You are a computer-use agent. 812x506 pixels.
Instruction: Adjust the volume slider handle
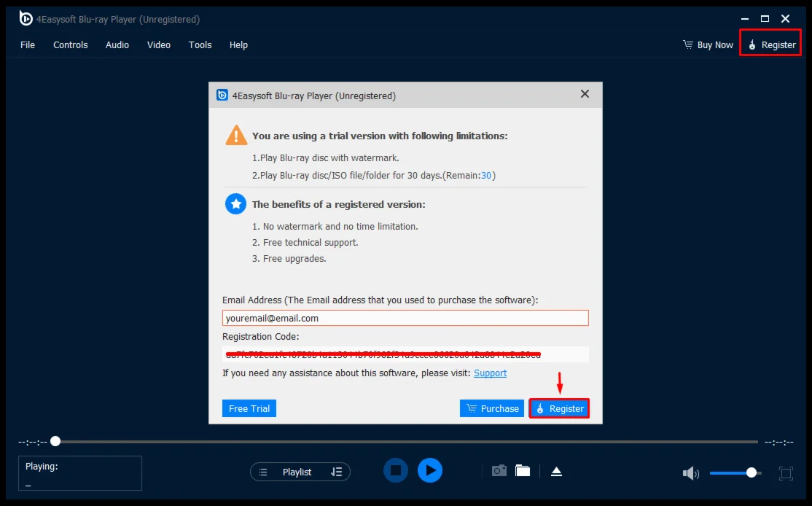[x=752, y=472]
